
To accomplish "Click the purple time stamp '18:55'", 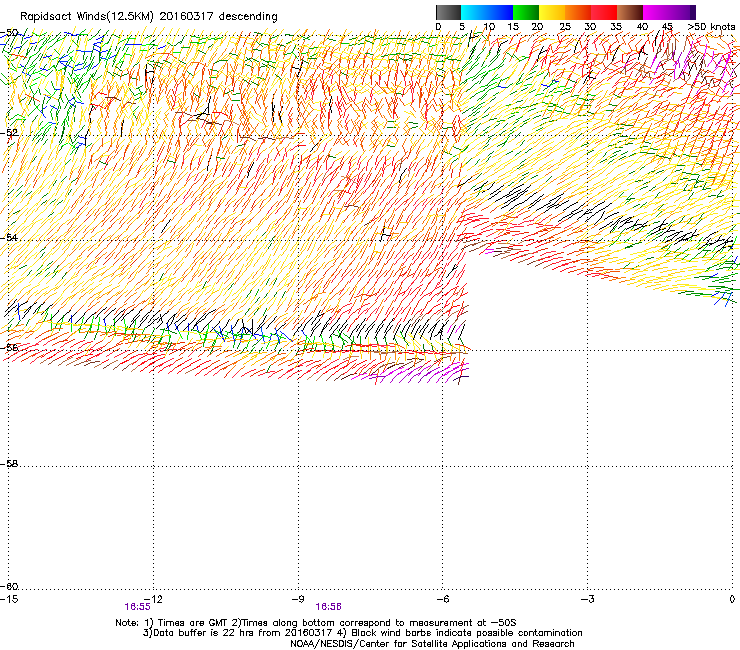I will [x=137, y=607].
